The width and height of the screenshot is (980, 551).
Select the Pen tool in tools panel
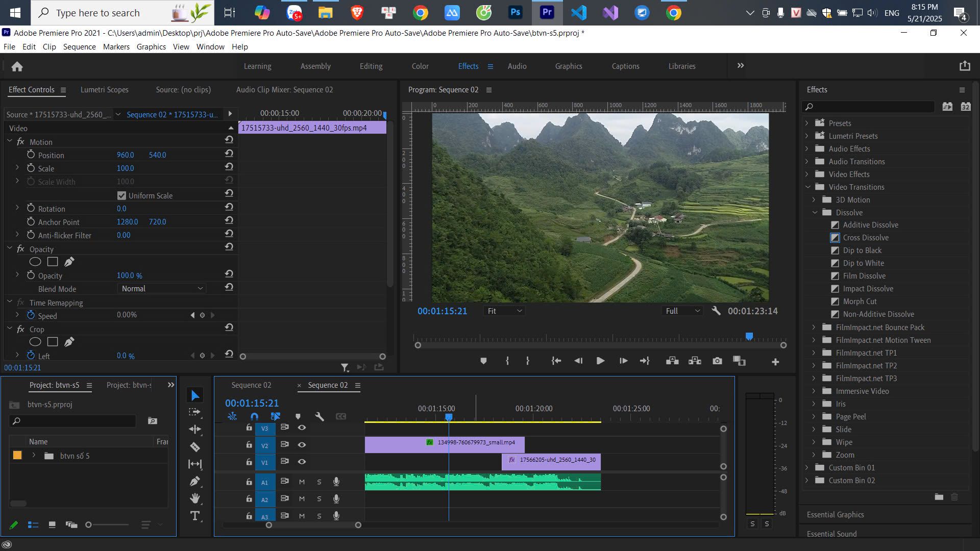(x=195, y=481)
